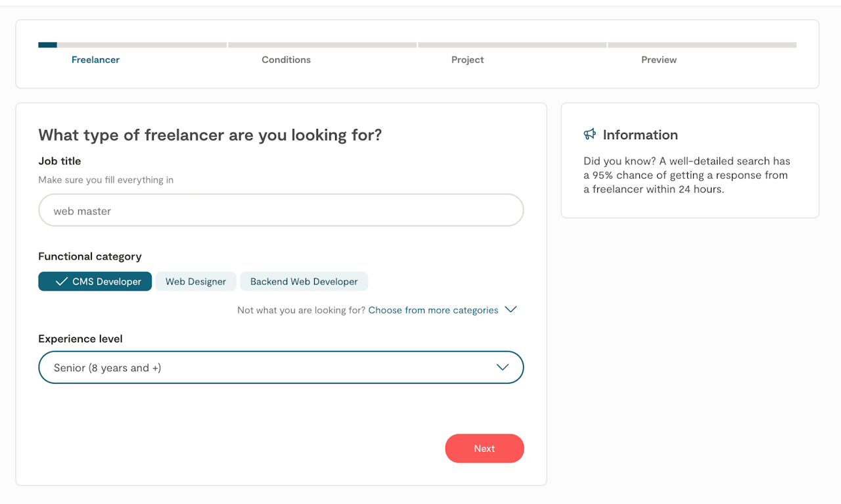Click the Project progress bar segment
Viewport: 841px width, 504px height.
point(512,45)
